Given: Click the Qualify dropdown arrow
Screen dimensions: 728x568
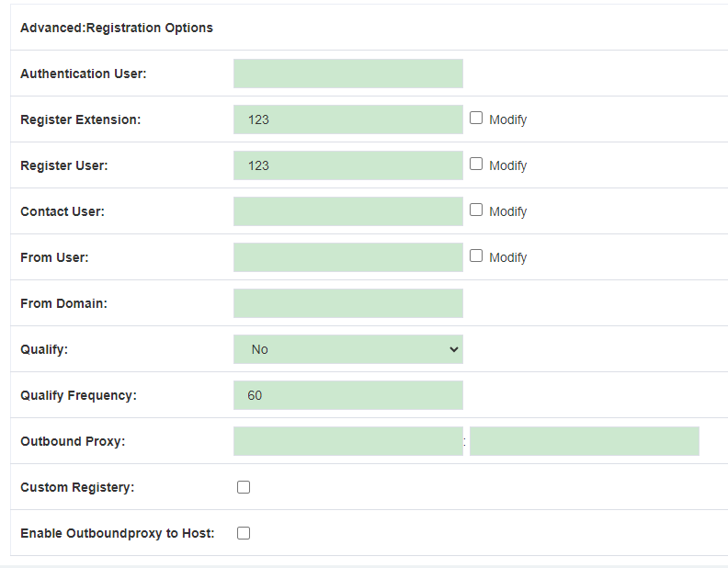Looking at the screenshot, I should [x=453, y=349].
